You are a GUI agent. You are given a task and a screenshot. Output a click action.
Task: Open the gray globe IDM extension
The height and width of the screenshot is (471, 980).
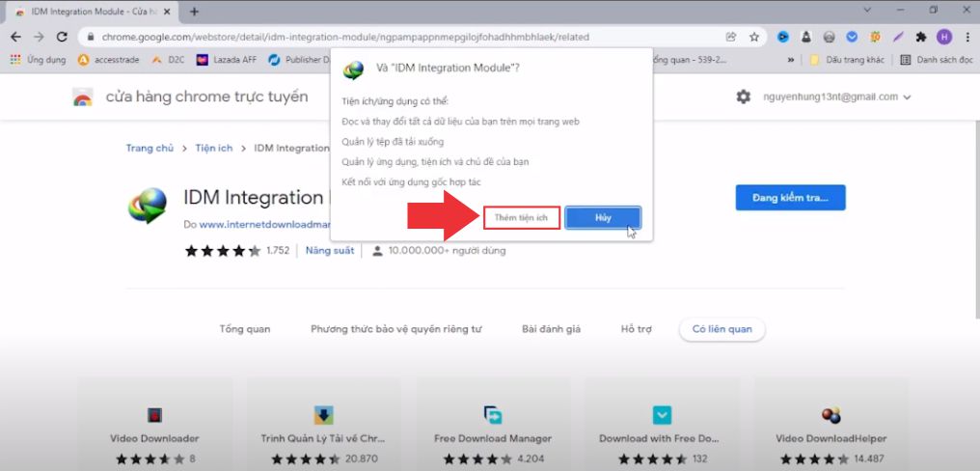pos(829,37)
